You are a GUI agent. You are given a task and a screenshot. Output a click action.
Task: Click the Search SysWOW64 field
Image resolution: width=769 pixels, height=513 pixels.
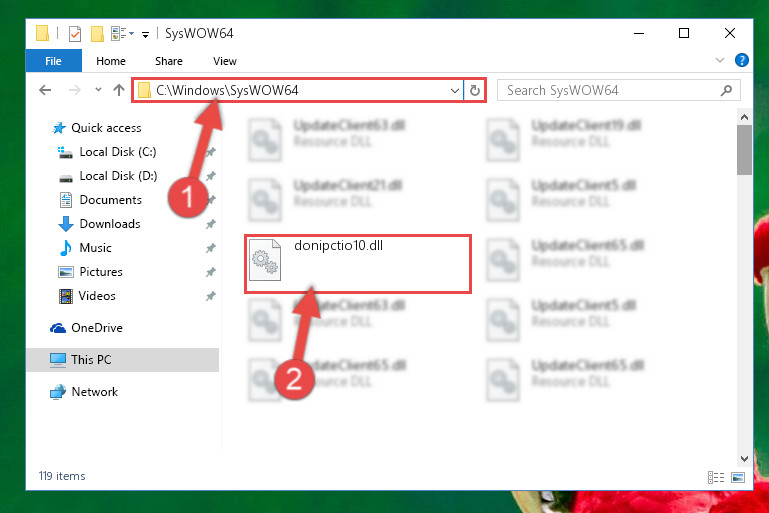tap(618, 90)
